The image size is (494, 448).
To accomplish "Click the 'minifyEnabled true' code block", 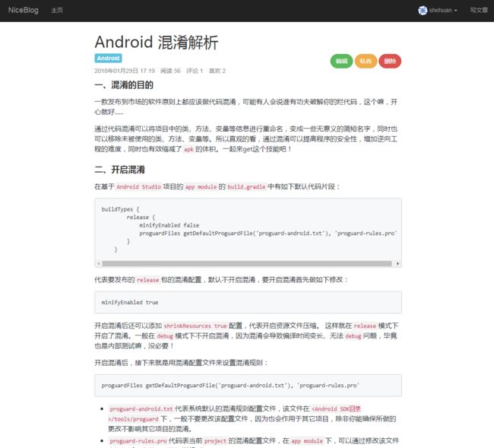I will (x=248, y=303).
